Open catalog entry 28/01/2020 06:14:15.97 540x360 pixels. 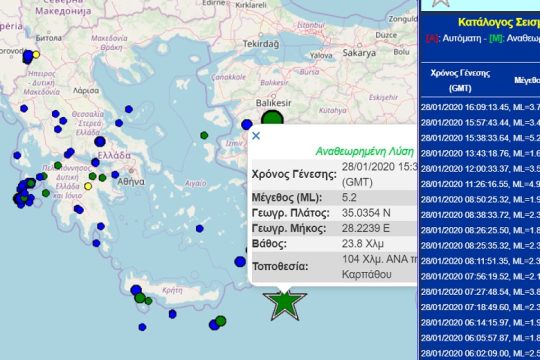[480, 322]
